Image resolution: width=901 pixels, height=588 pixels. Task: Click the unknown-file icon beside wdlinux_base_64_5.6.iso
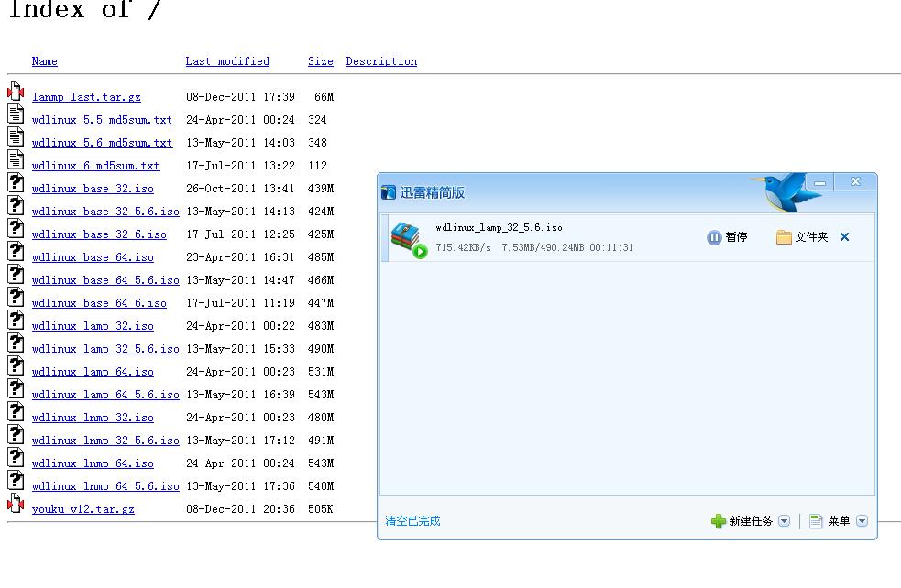(x=16, y=275)
